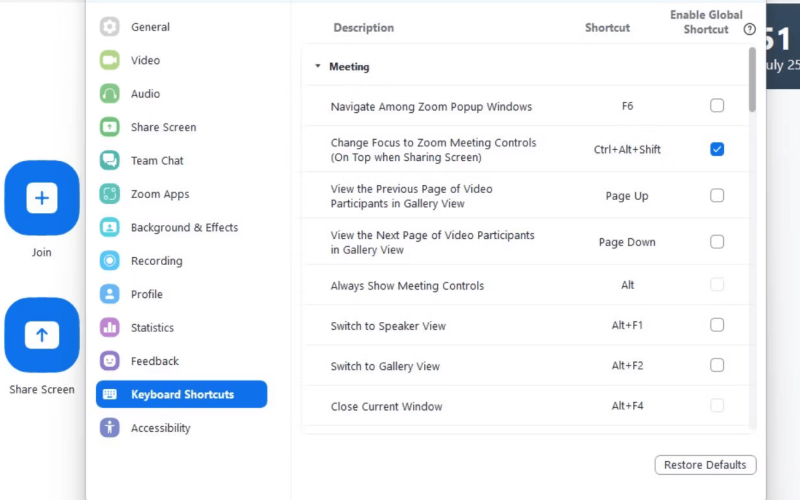Click the Enable Global Shortcut column header
The width and height of the screenshot is (800, 500).
click(706, 22)
